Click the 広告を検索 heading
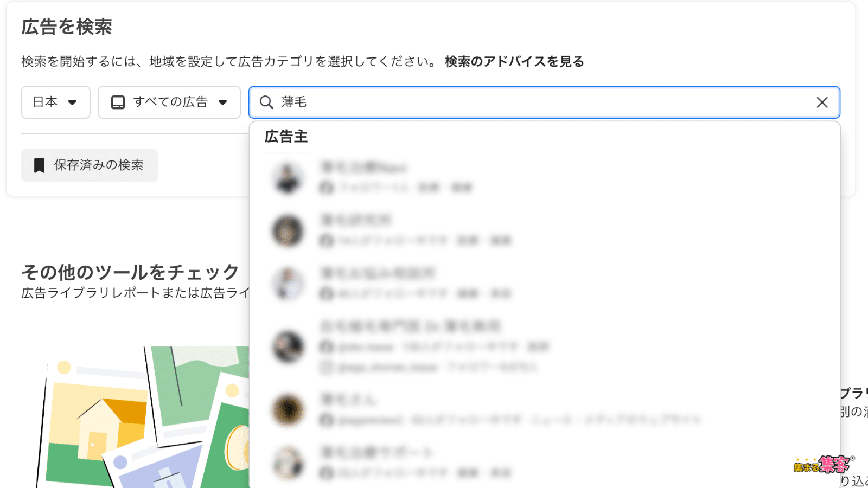Screen dimensions: 868x488 tap(67, 27)
